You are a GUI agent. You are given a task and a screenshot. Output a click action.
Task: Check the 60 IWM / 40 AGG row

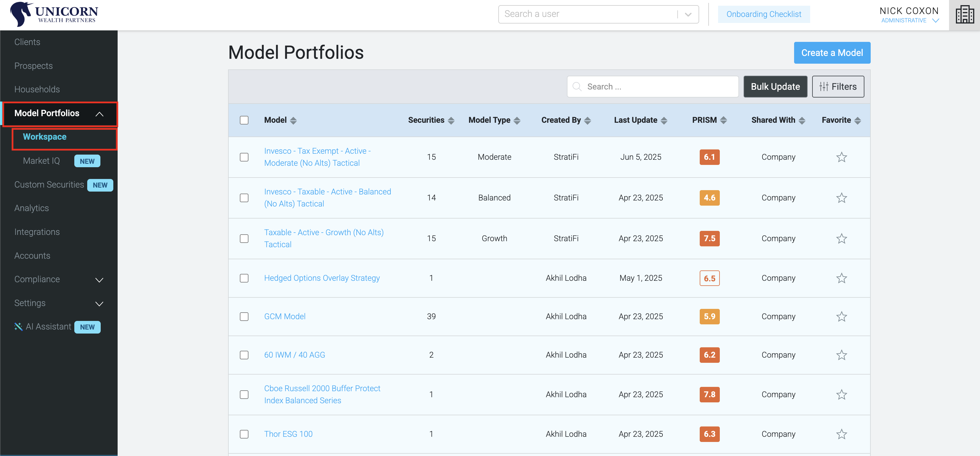click(244, 355)
